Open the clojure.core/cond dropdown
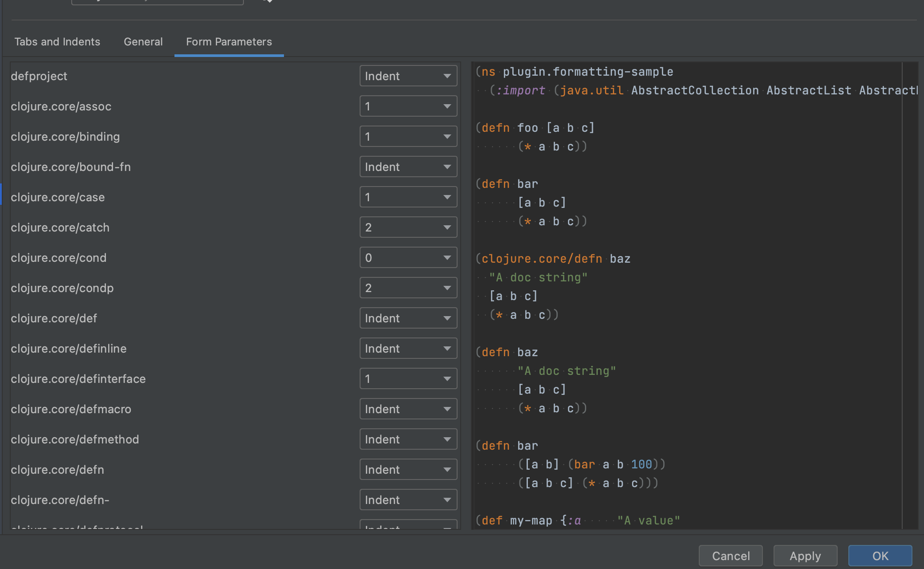The image size is (924, 569). pos(408,257)
